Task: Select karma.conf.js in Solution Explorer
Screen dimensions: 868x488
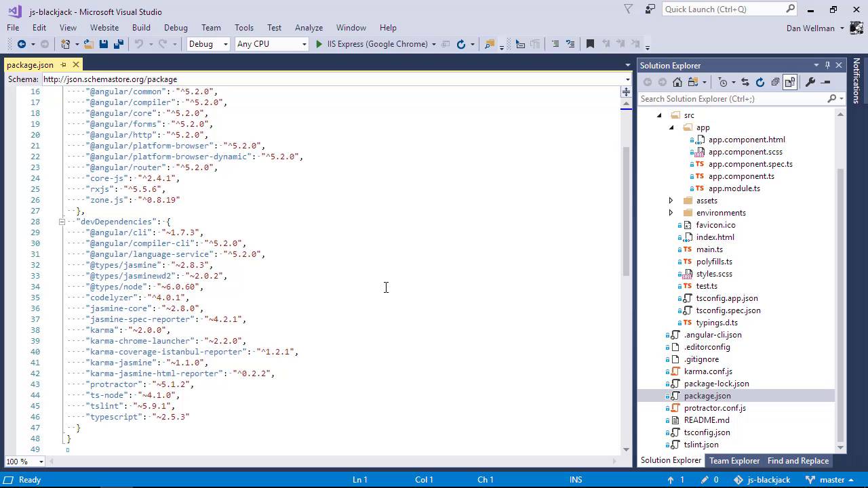Action: click(x=708, y=371)
